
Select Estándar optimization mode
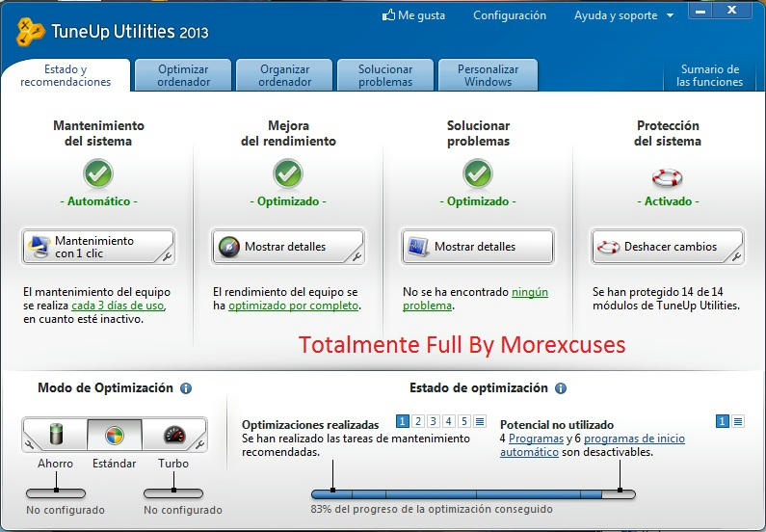pyautogui.click(x=115, y=435)
